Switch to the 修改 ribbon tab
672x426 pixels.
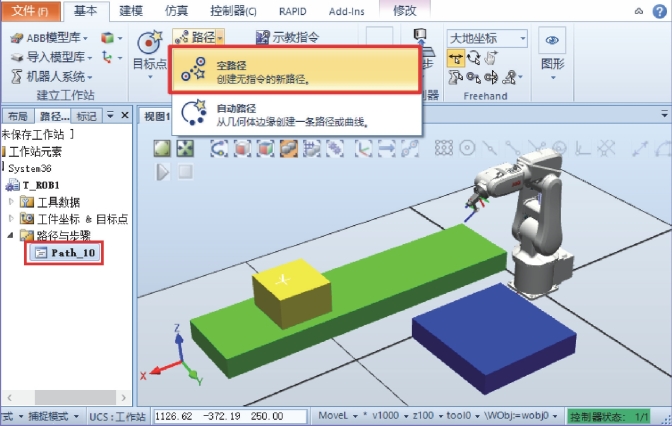pyautogui.click(x=405, y=10)
